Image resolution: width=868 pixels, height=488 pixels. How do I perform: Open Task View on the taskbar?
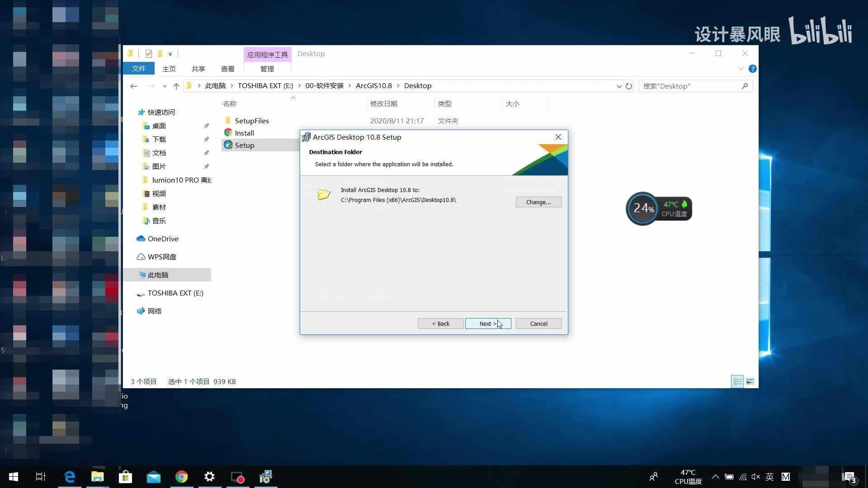41,477
